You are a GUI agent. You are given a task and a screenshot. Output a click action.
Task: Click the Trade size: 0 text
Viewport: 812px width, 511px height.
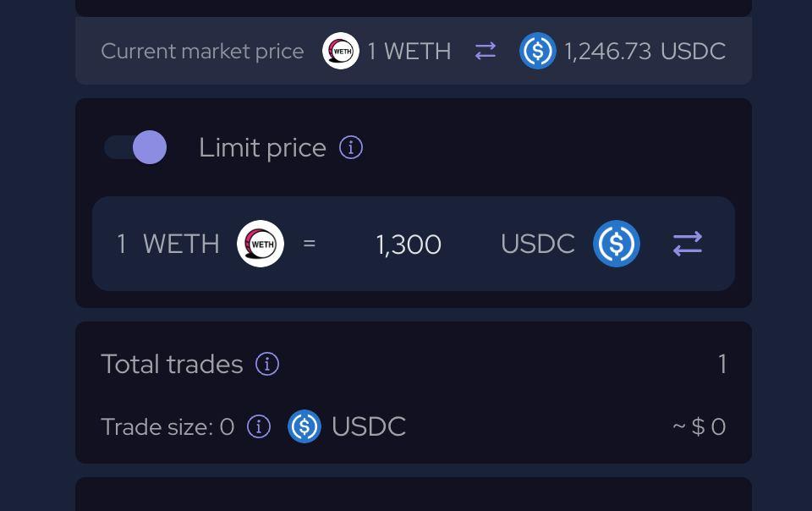(x=167, y=427)
